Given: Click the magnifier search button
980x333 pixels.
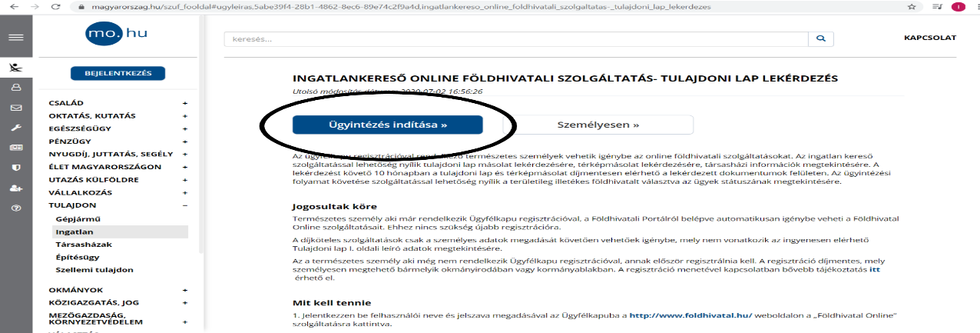Looking at the screenshot, I should tap(820, 38).
